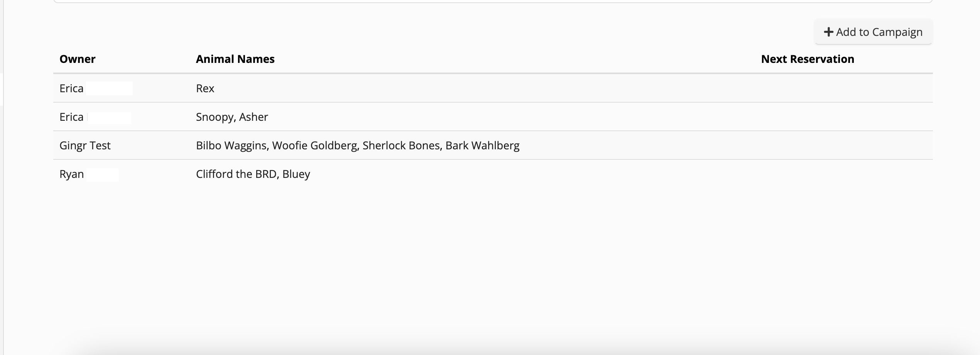
Task: Select the animal Bilbo Waggins
Action: [231, 145]
